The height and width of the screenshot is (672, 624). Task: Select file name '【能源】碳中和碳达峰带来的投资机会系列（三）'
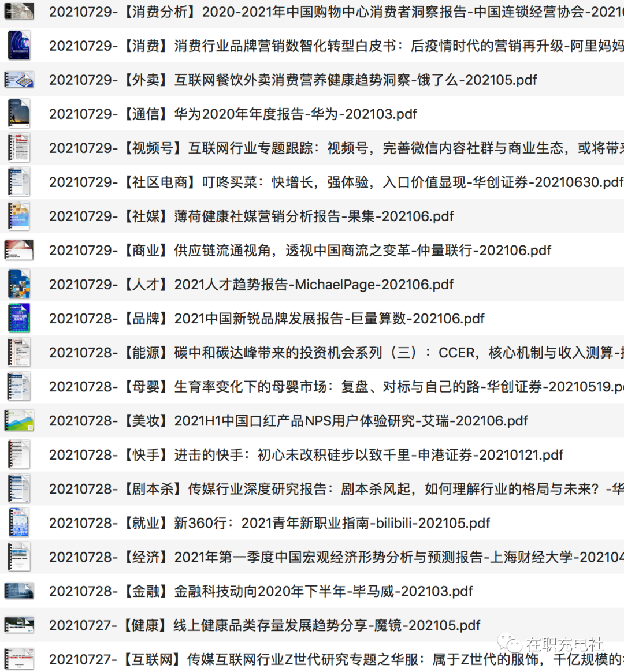[270, 352]
